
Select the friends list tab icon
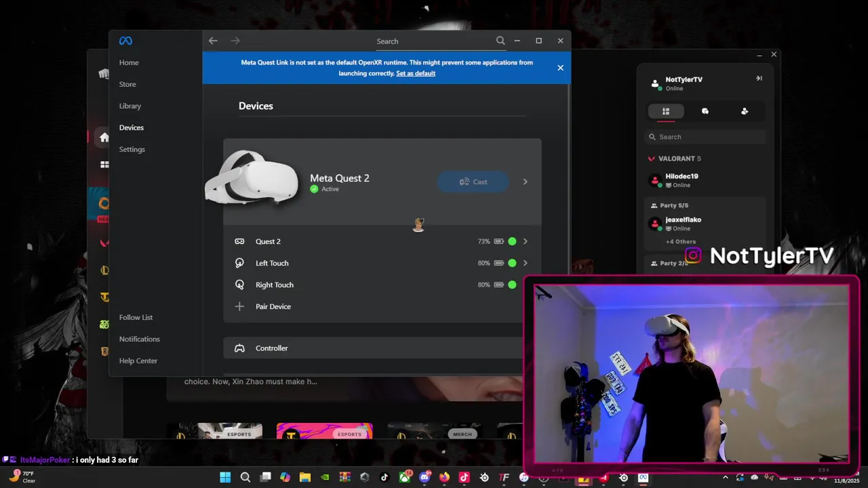(666, 111)
